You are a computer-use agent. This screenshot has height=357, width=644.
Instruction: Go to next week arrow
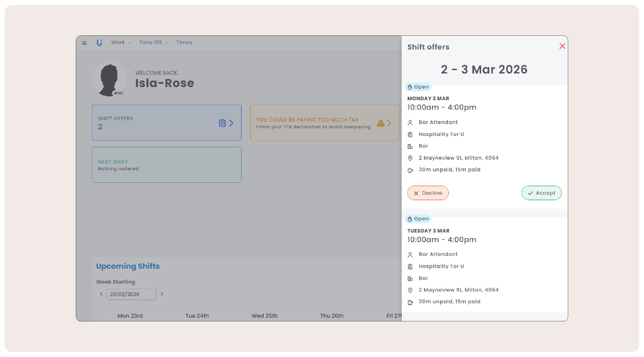[x=162, y=294]
